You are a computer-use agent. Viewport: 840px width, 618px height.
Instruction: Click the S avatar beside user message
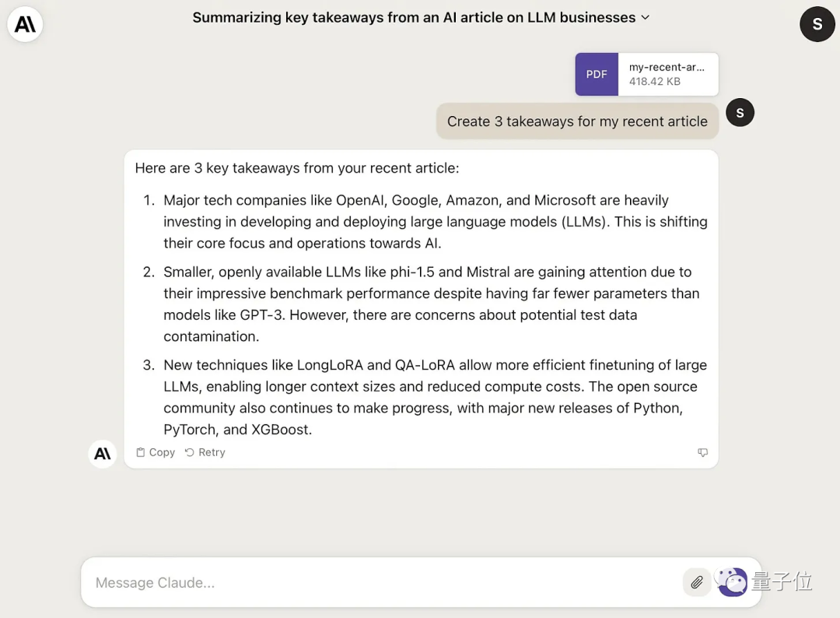point(740,113)
